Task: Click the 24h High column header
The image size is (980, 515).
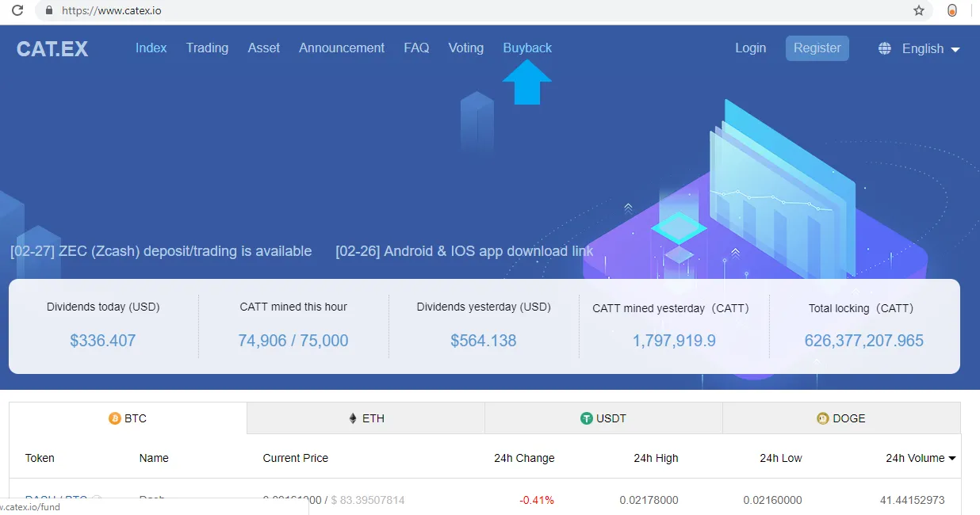Action: tap(656, 458)
